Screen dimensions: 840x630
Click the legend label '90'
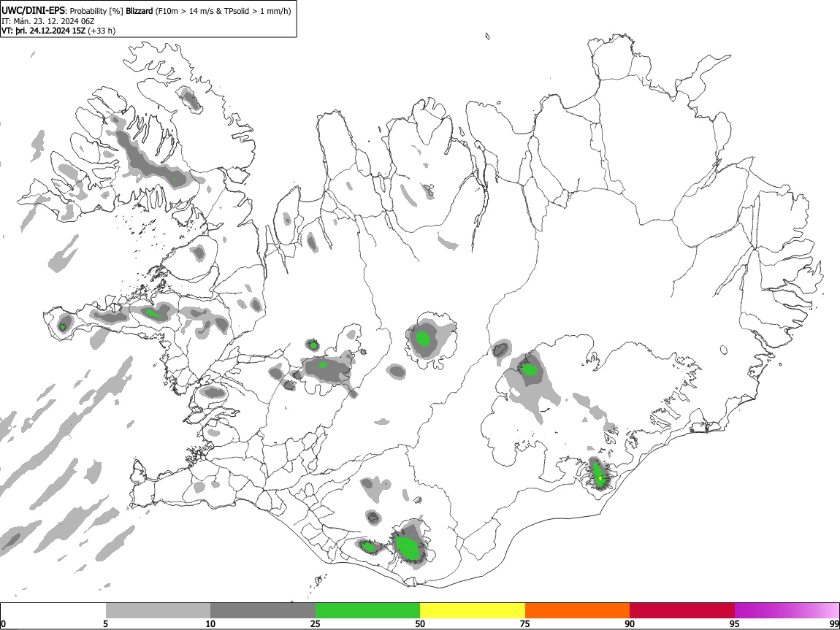[x=630, y=623]
